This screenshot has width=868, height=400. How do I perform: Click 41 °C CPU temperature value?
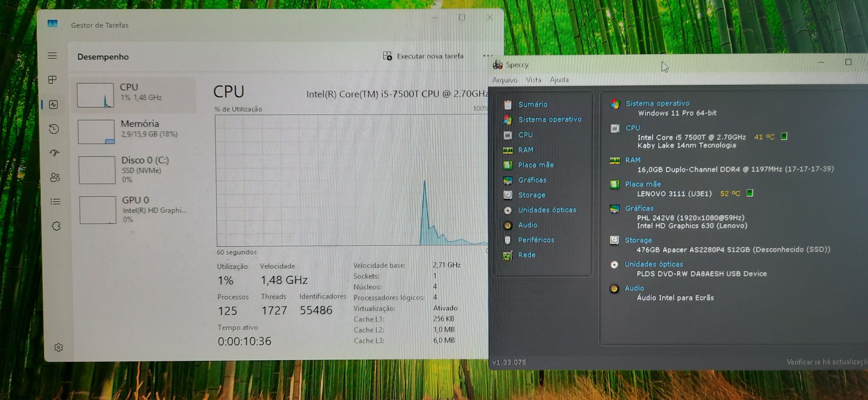pos(764,137)
